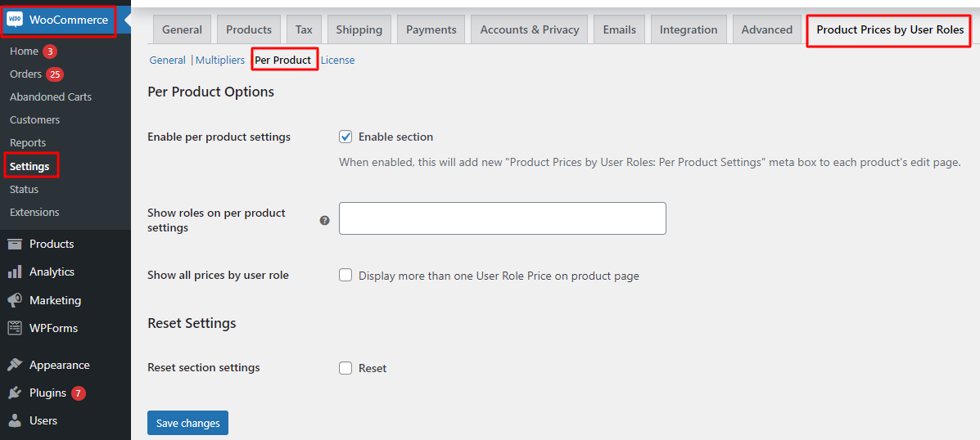
Task: Open Orders in the sidebar
Action: pos(25,74)
